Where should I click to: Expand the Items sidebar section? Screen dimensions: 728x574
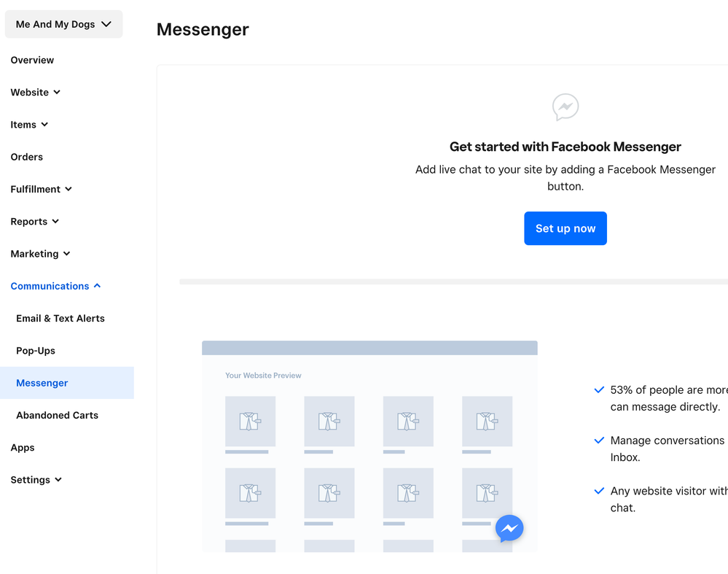point(29,125)
